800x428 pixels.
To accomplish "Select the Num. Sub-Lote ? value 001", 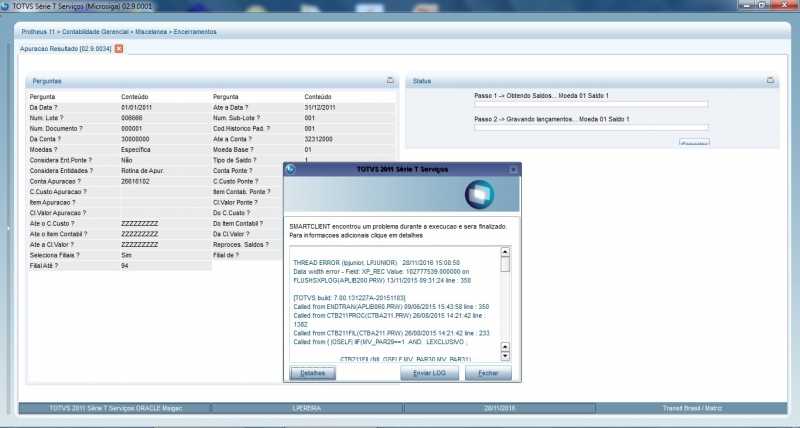I will click(310, 118).
